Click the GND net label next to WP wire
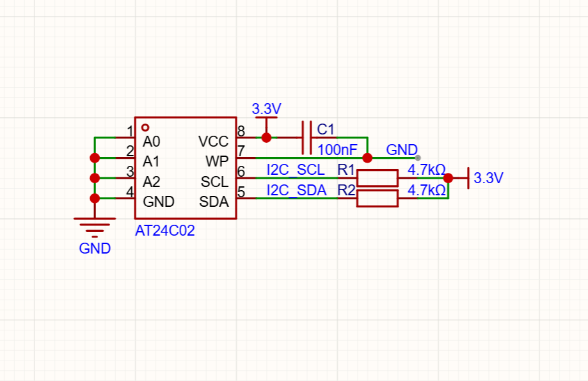Screen dimensions: 588x381 tap(402, 150)
